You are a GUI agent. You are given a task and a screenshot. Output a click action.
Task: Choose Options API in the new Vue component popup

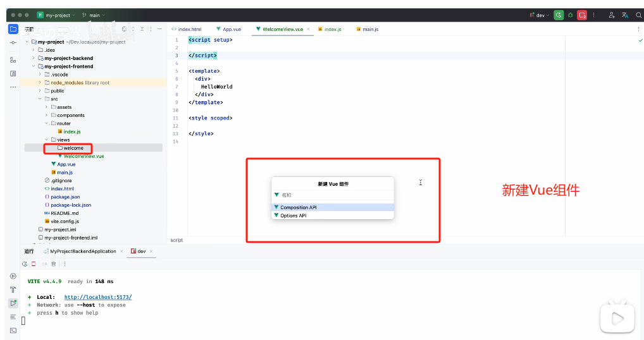click(x=333, y=216)
